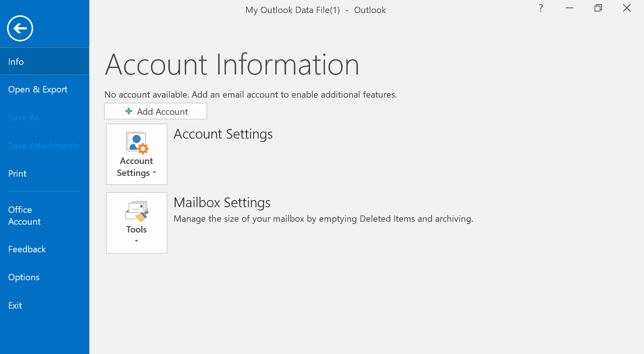
Task: Select Print from the sidebar
Action: pyautogui.click(x=17, y=173)
